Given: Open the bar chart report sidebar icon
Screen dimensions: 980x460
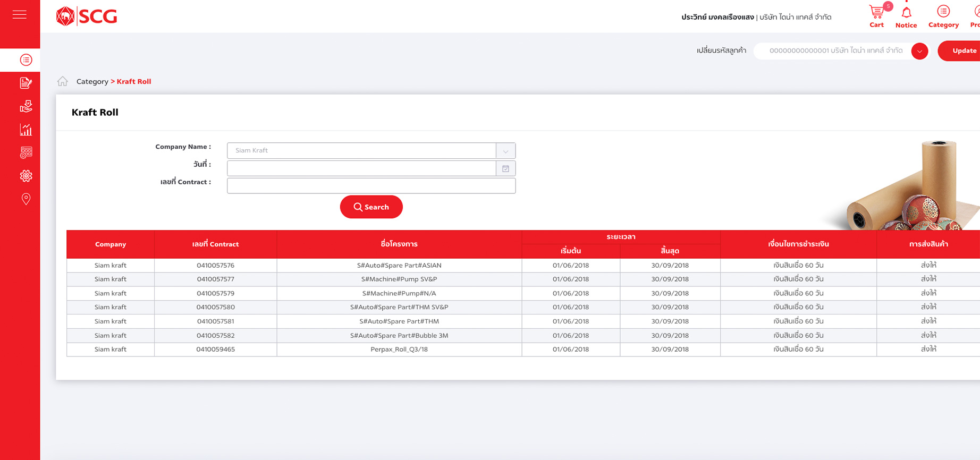Looking at the screenshot, I should point(26,130).
